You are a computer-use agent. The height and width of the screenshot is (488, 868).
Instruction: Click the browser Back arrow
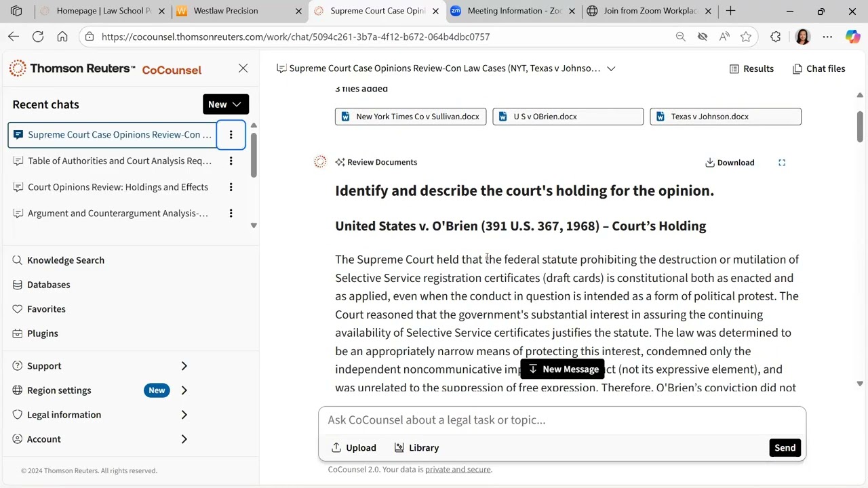point(14,37)
